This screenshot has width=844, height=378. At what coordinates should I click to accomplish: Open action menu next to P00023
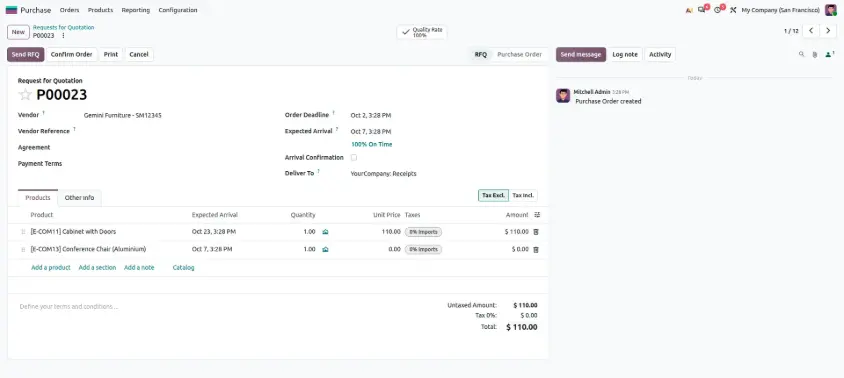[63, 36]
